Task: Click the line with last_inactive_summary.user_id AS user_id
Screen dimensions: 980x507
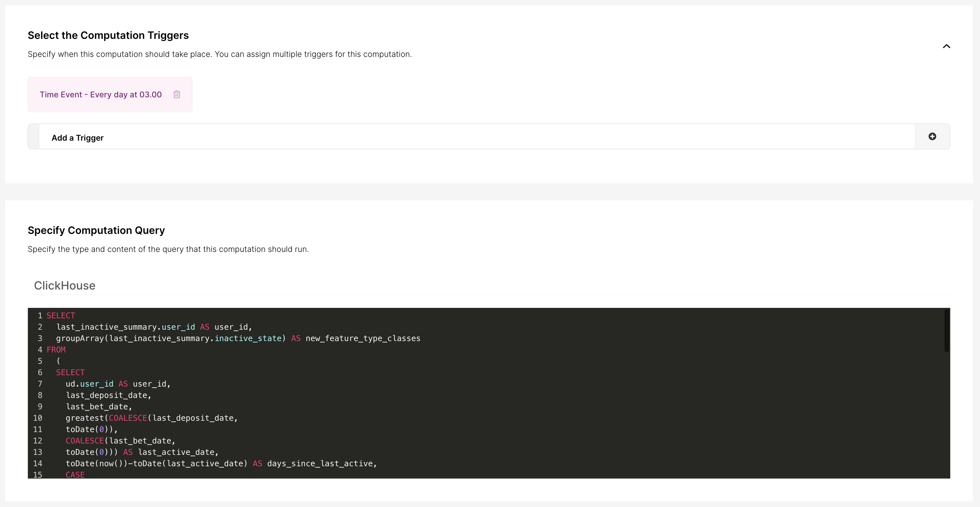Action: 154,327
